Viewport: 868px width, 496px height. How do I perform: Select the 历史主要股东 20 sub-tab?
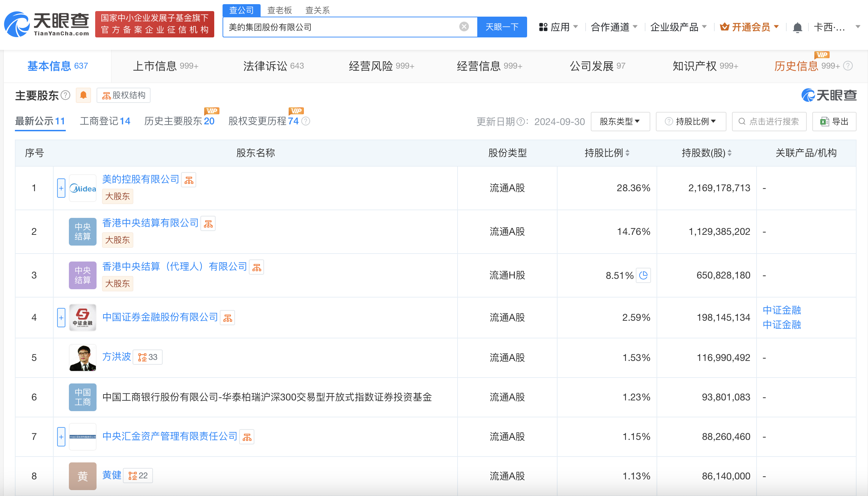click(179, 121)
